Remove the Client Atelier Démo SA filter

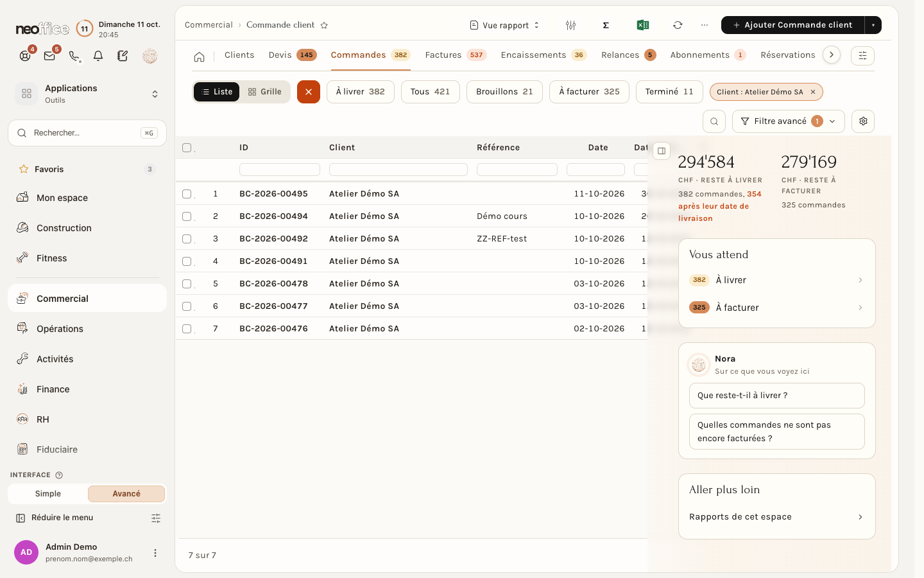[x=813, y=92]
